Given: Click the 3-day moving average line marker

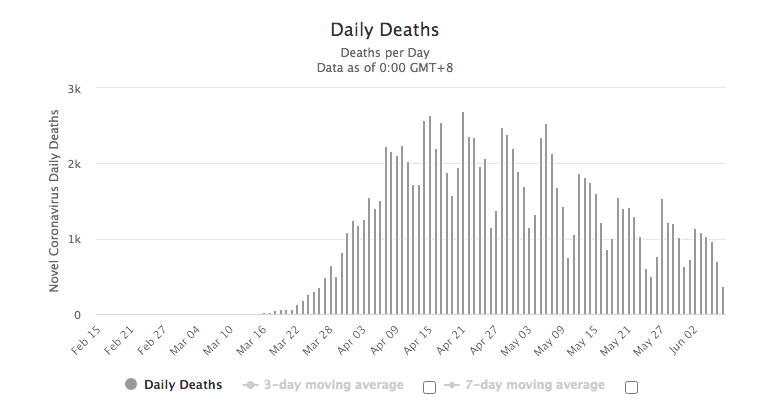Looking at the screenshot, I should click(250, 385).
